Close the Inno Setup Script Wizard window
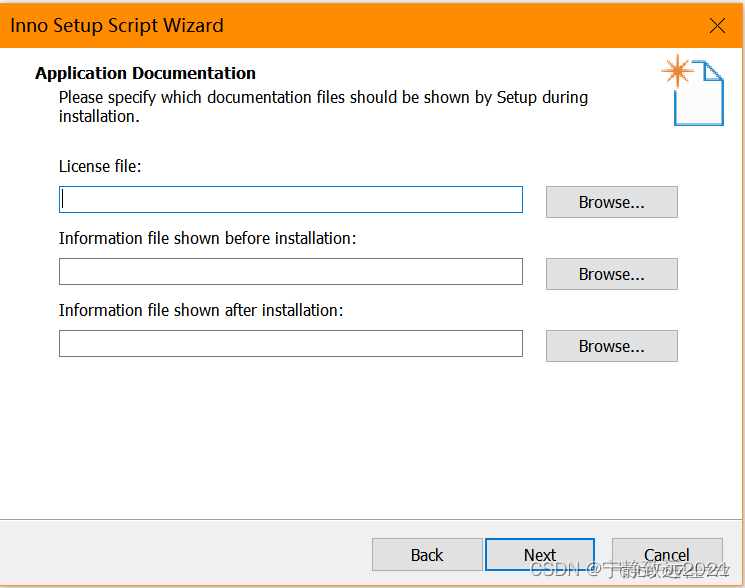Viewport: 745px width, 588px height. pyautogui.click(x=717, y=25)
